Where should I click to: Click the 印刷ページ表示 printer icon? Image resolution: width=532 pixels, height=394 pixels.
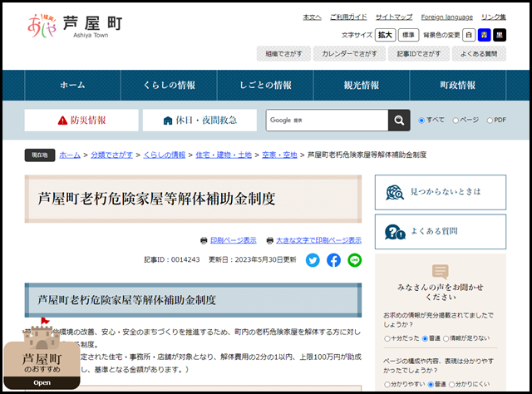tap(204, 240)
